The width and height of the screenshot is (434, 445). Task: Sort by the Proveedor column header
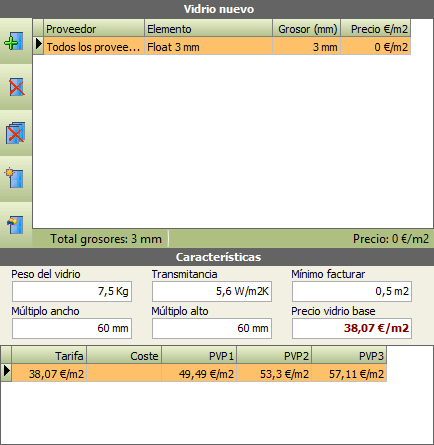click(x=94, y=28)
